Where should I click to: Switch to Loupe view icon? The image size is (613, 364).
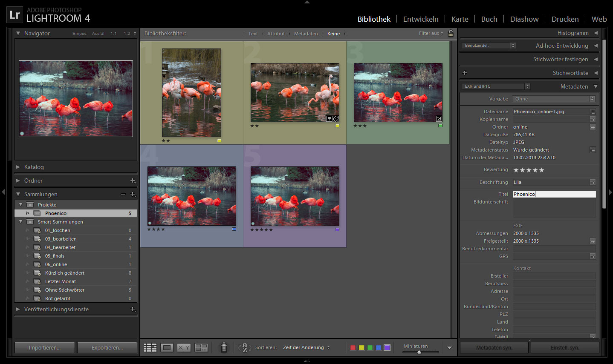[x=167, y=348]
